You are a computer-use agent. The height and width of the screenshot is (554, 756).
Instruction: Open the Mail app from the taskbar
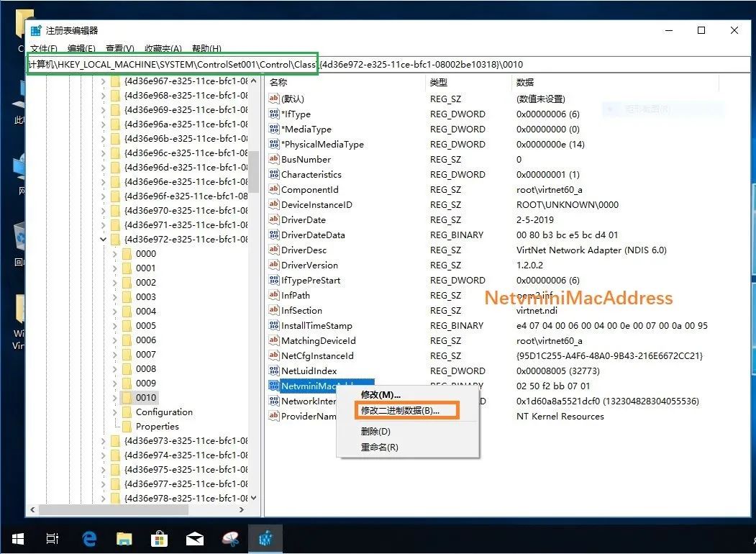coord(195,539)
